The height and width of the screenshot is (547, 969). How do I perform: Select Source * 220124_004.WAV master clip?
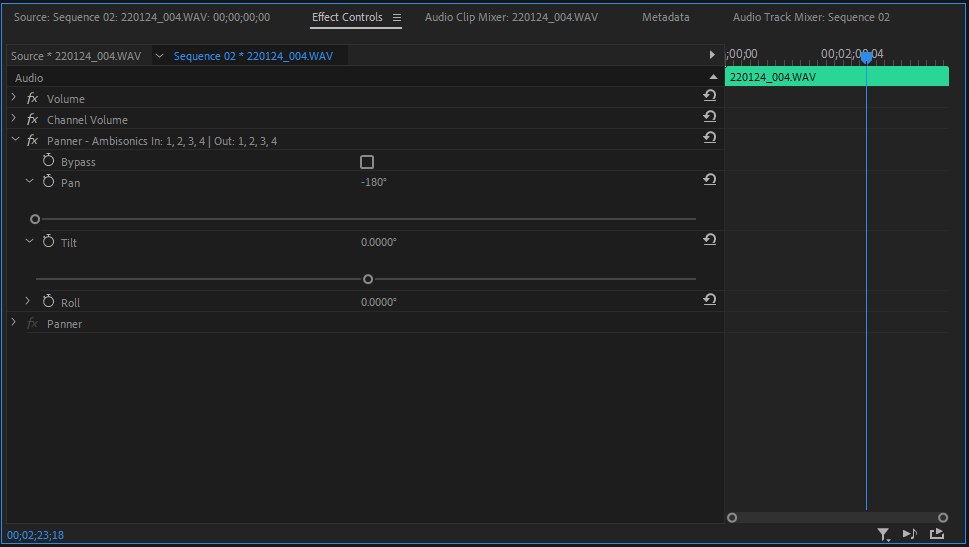(76, 56)
